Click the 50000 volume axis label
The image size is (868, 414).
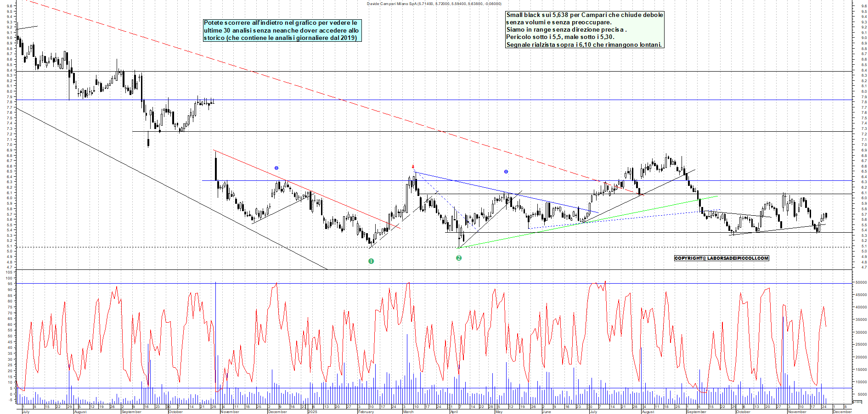(x=861, y=283)
